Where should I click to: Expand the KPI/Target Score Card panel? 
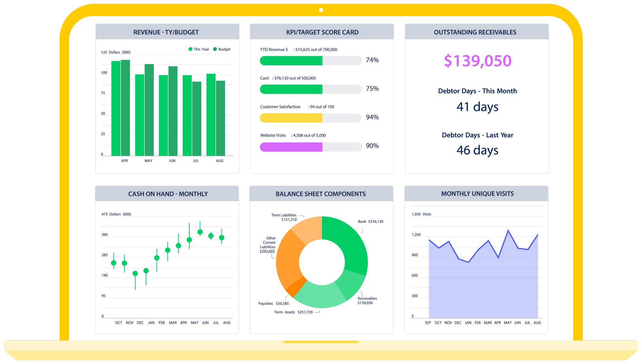click(322, 32)
